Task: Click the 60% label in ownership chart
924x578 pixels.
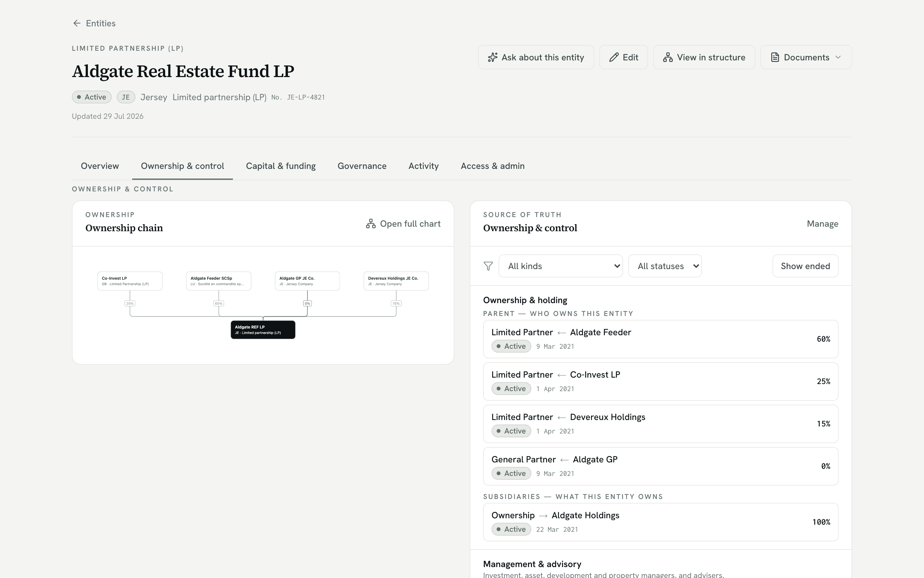Action: (218, 303)
